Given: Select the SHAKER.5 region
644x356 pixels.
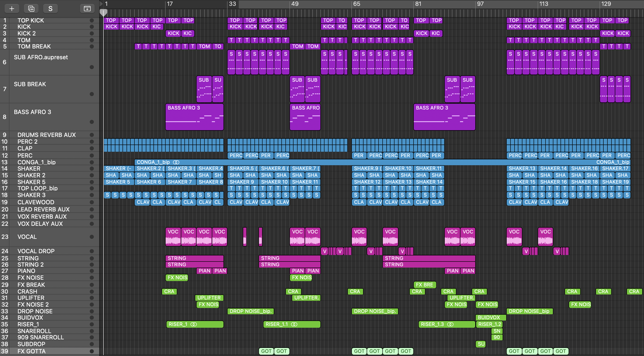Looking at the screenshot, I should pos(243,169).
